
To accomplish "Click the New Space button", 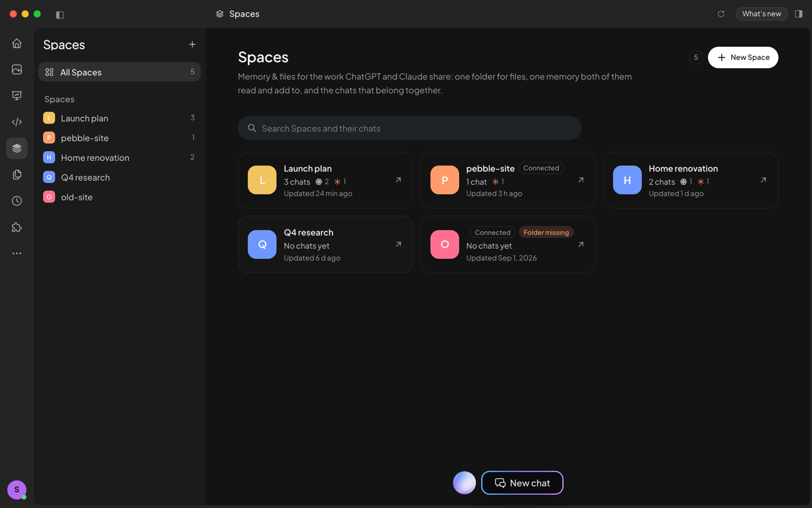I will pyautogui.click(x=743, y=57).
